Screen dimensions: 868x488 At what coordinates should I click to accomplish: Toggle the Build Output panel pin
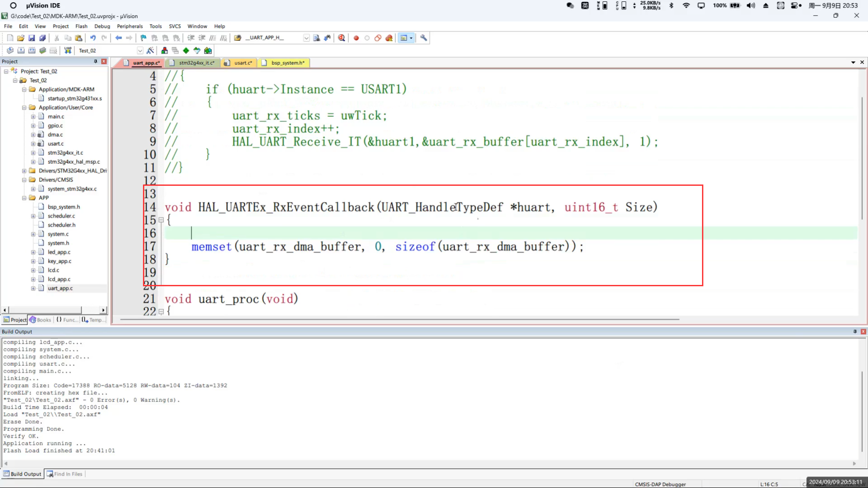[x=855, y=331]
